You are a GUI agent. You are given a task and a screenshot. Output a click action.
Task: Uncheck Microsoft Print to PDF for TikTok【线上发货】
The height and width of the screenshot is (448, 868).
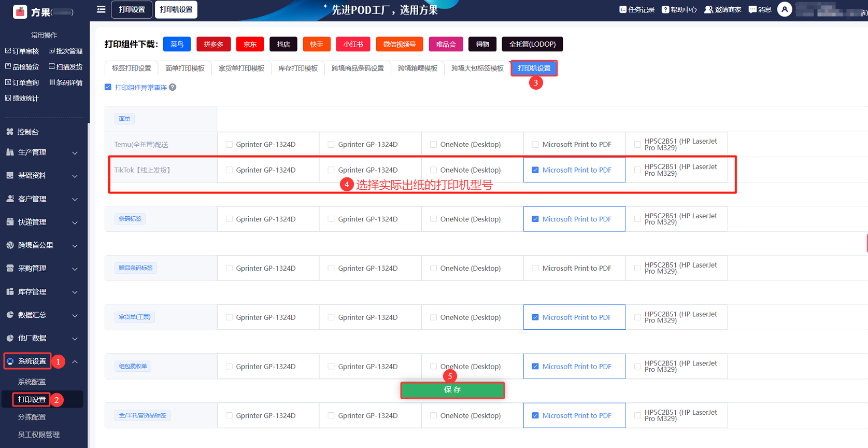coord(535,170)
